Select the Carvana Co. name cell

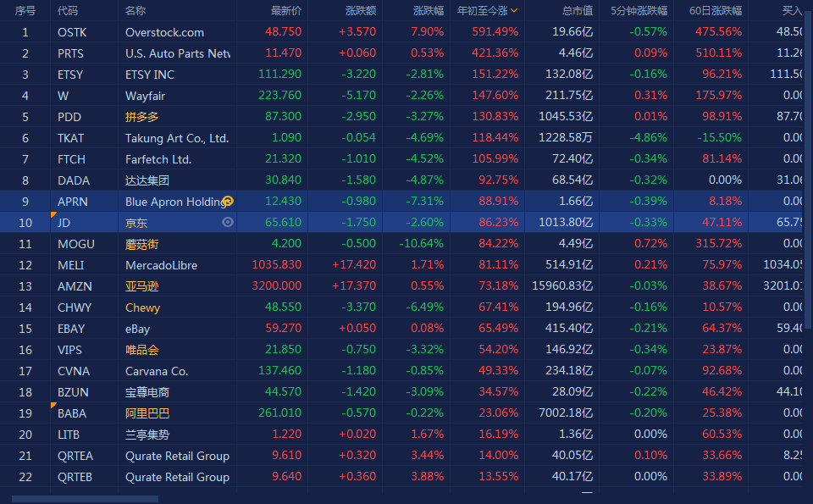(157, 371)
